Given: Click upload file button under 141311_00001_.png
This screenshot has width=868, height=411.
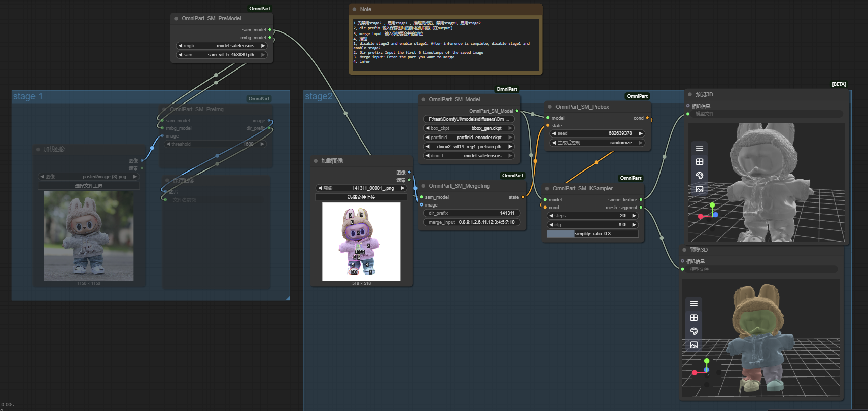Looking at the screenshot, I should 361,197.
